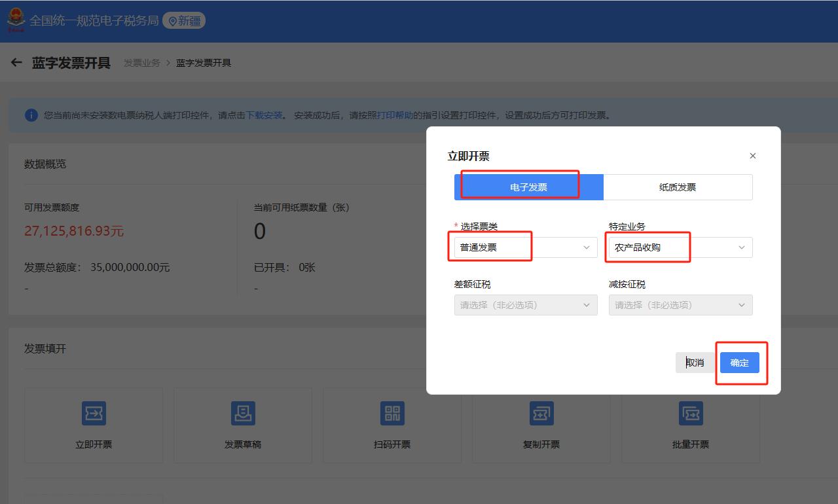The image size is (838, 504).
Task: Click the 蓝字发票开具 breadcrumb item
Action: (x=204, y=63)
